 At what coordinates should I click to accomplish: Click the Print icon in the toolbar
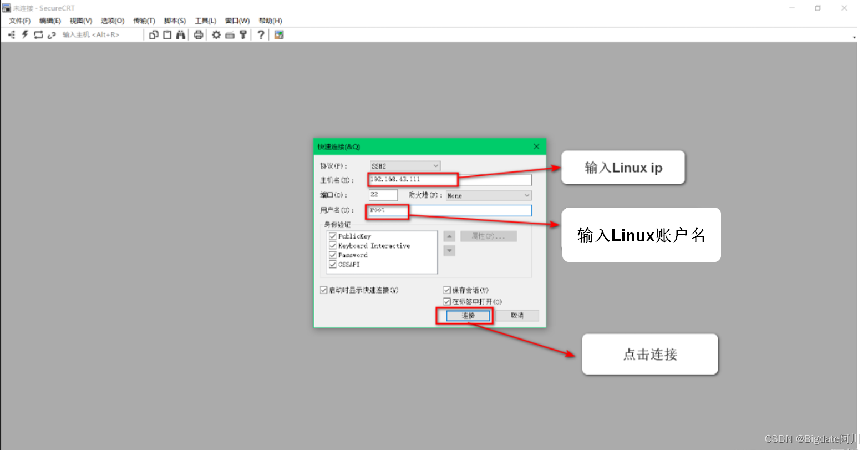[199, 35]
